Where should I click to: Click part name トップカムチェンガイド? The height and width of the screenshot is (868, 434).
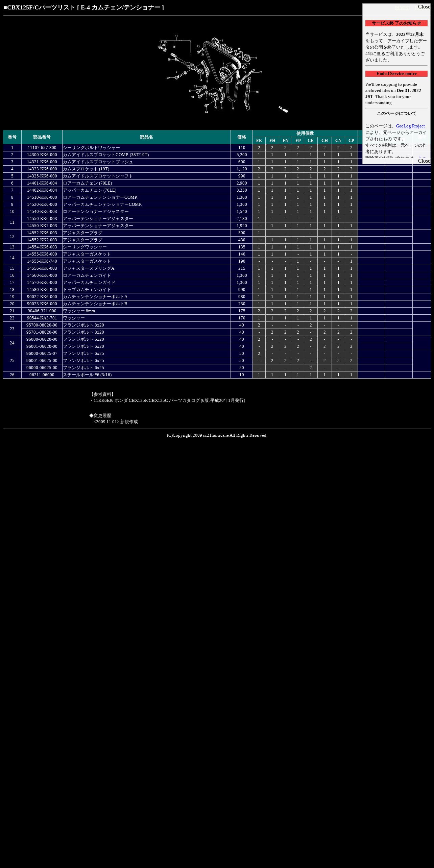click(x=87, y=290)
